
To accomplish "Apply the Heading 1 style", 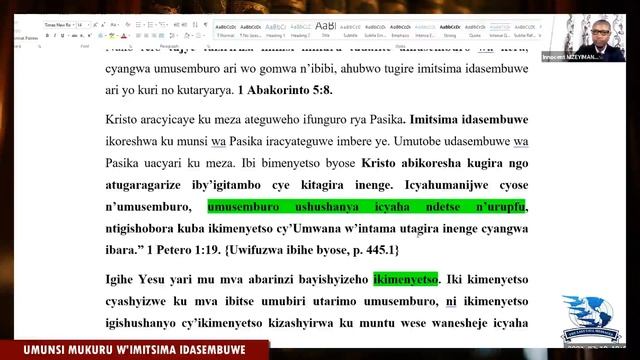I will click(276, 31).
